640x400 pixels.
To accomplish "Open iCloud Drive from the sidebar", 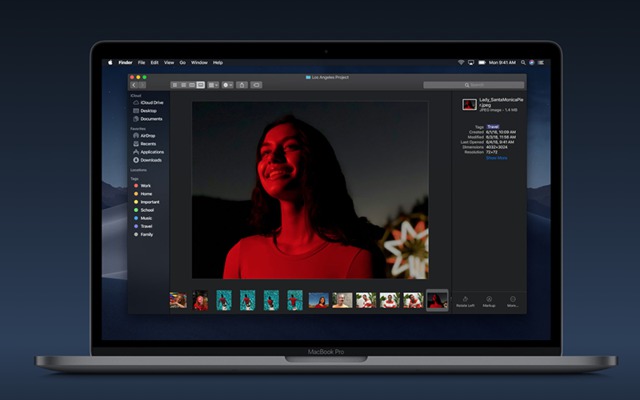I will point(152,102).
